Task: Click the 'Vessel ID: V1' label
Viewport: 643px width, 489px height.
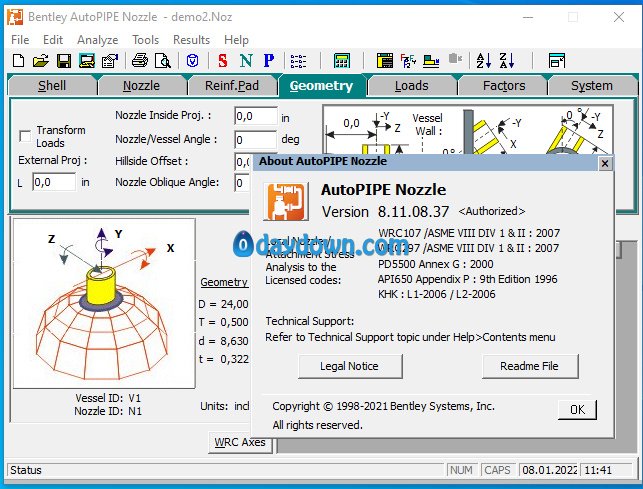Action: [108, 398]
